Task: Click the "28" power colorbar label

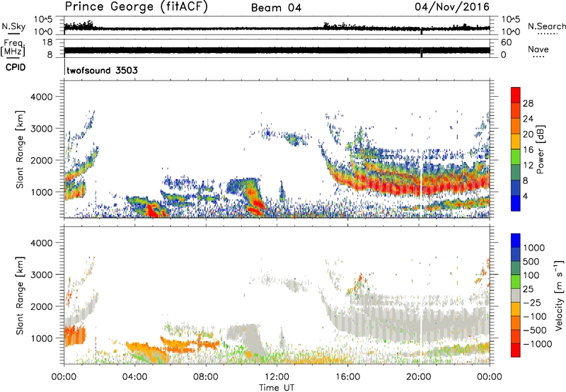Action: [x=528, y=103]
